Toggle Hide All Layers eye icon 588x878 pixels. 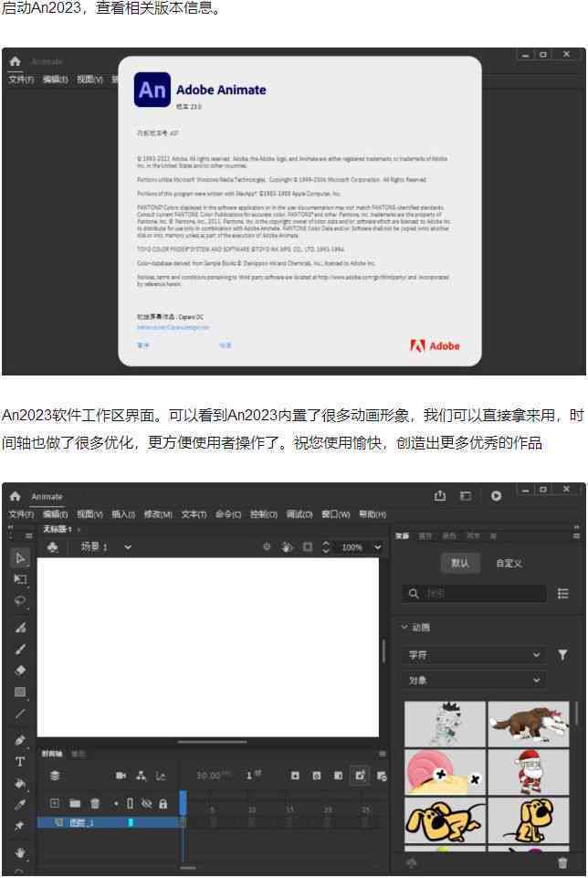[x=147, y=803]
